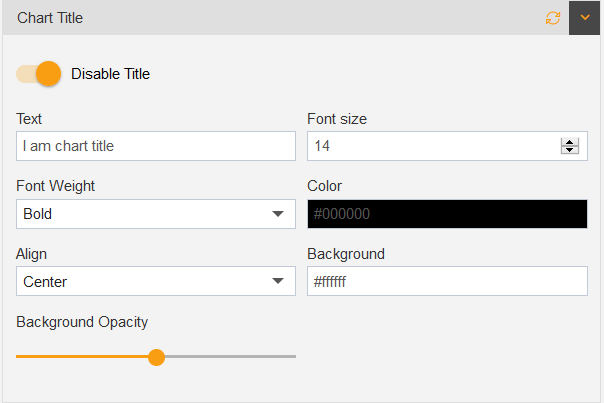Screen dimensions: 604x403
Task: Click the grey unfilled part of opacity slider
Action: [x=230, y=357]
